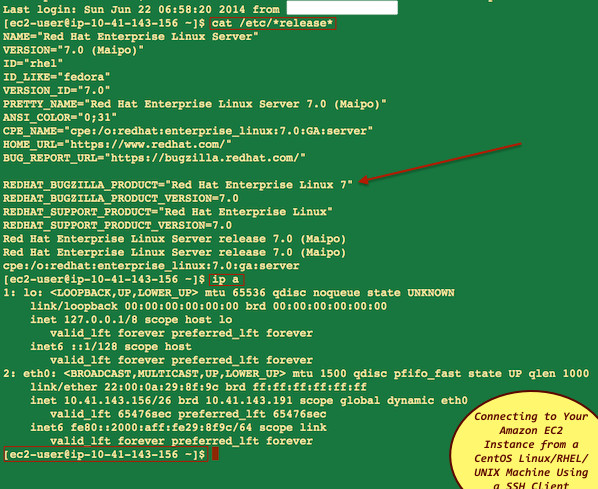Click the inet6 fe80::2000:aff:fe29:8f9c/64 line
The width and height of the screenshot is (598, 489).
178,427
